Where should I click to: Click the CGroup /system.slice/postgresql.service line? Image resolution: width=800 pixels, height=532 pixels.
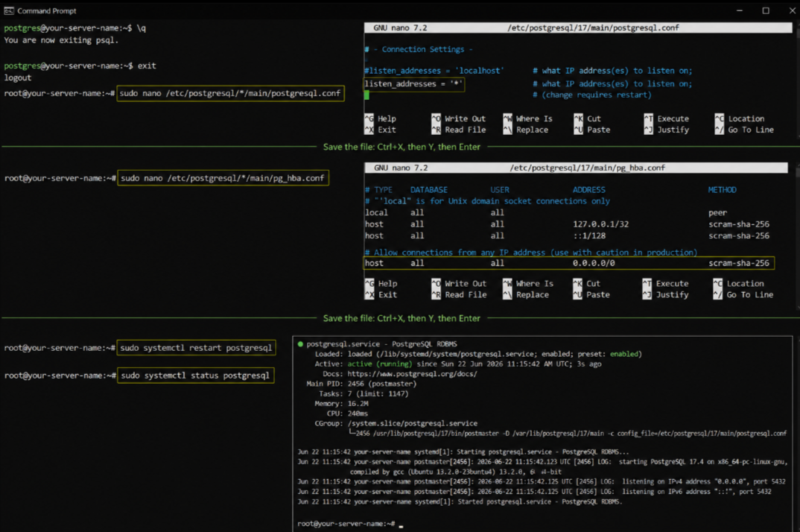(x=396, y=424)
